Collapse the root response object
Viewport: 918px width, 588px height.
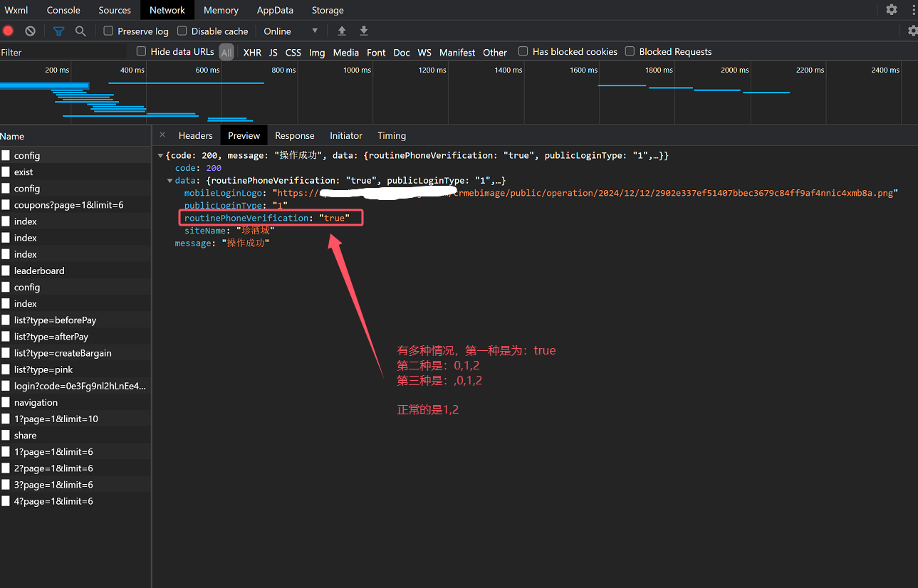coord(160,155)
